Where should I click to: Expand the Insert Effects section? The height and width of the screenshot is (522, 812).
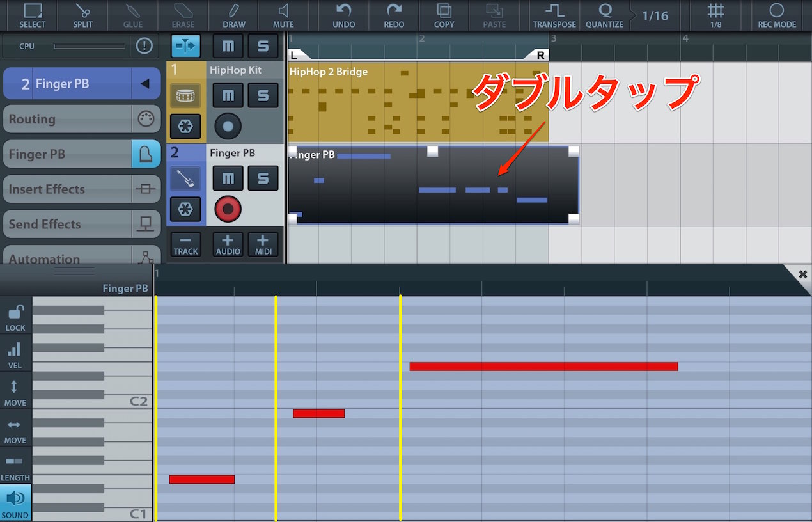(x=82, y=189)
